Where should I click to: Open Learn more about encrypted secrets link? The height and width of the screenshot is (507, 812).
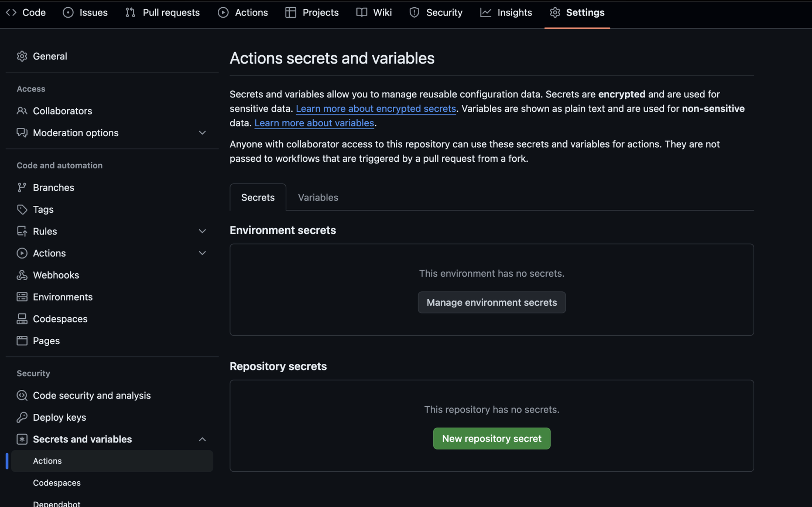(x=376, y=109)
